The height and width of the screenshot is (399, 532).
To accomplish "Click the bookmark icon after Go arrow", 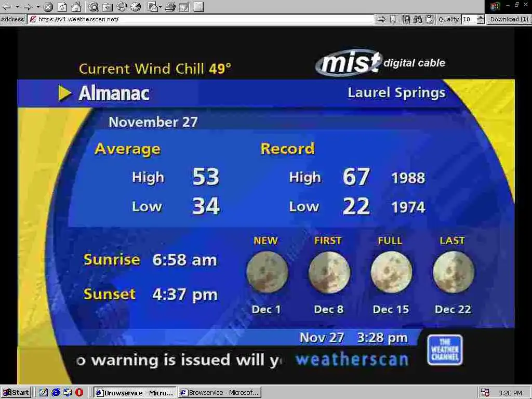I will [393, 19].
